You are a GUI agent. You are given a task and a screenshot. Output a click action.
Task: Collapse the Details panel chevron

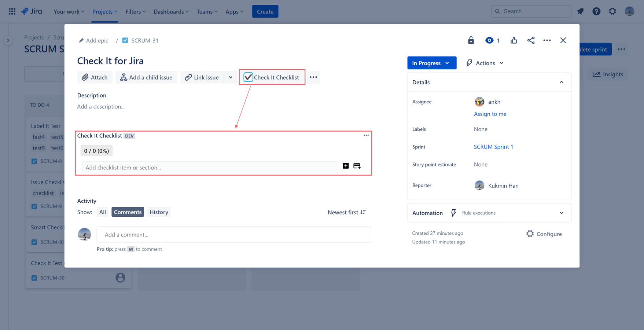coord(562,82)
